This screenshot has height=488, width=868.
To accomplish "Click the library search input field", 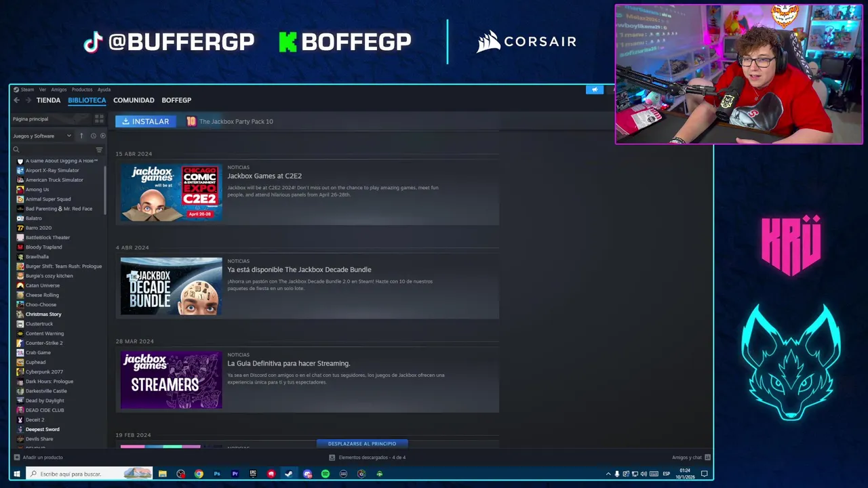I will (57, 150).
